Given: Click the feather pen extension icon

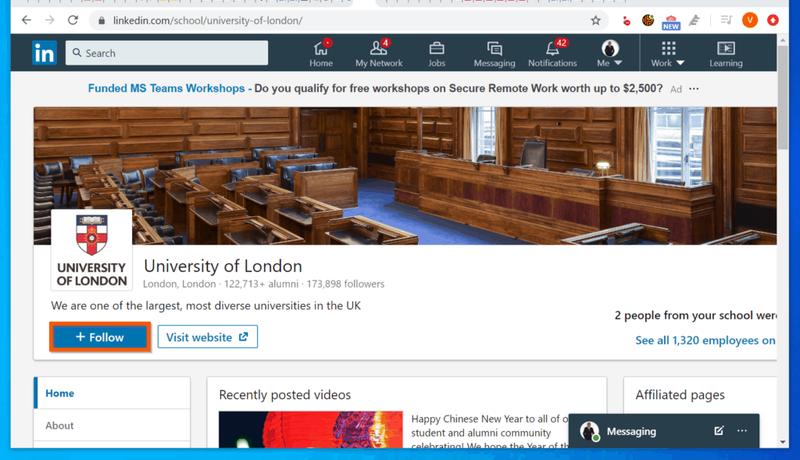Looking at the screenshot, I should coord(694,20).
